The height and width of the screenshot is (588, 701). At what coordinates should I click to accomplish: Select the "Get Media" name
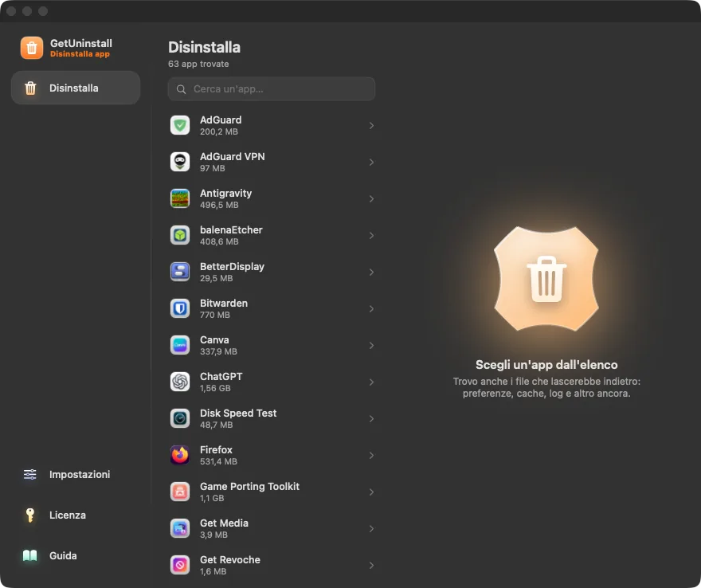224,523
